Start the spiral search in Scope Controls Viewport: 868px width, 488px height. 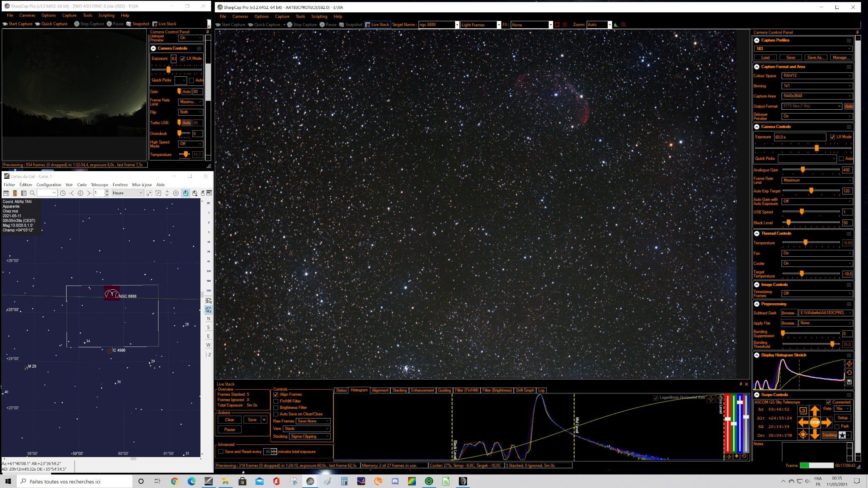(x=803, y=410)
